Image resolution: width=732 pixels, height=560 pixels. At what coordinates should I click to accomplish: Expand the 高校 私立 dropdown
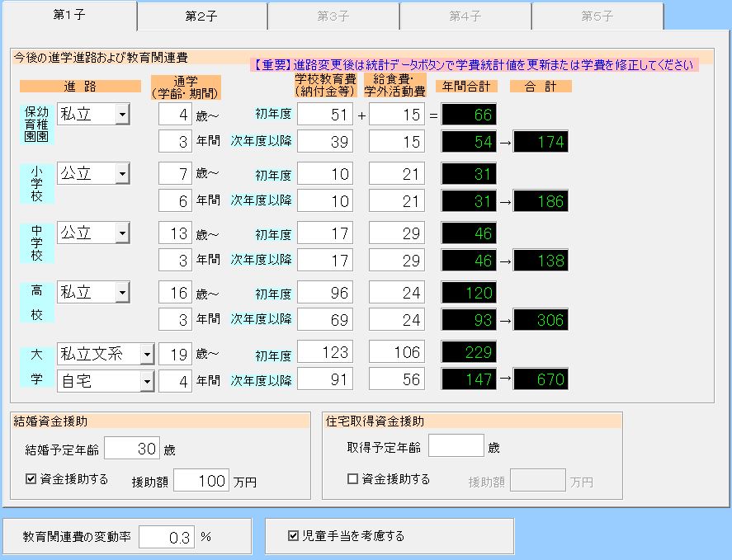(122, 292)
